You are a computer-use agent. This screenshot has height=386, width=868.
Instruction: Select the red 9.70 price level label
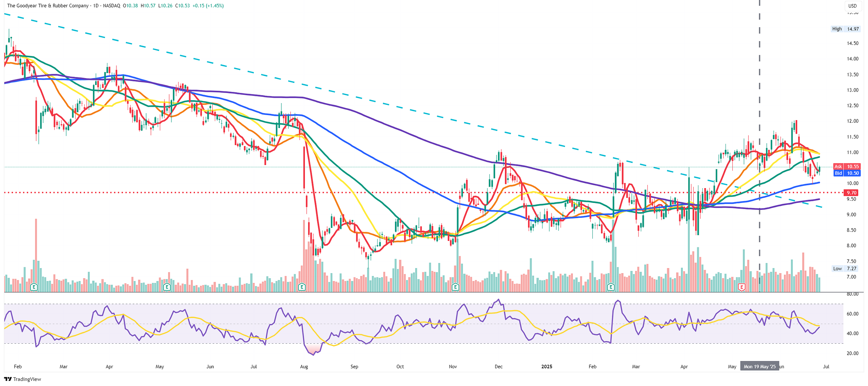click(851, 193)
